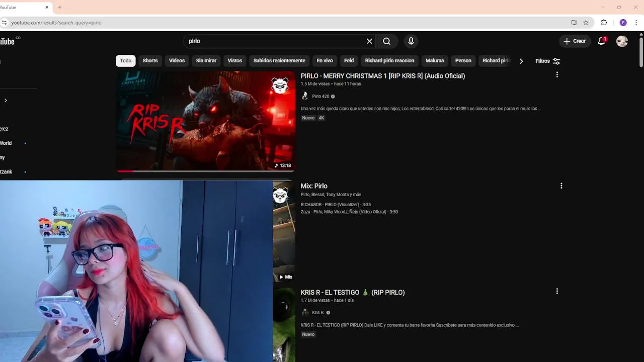Open options menu for EL TESTIGO video
Image resolution: width=644 pixels, height=362 pixels.
click(557, 291)
